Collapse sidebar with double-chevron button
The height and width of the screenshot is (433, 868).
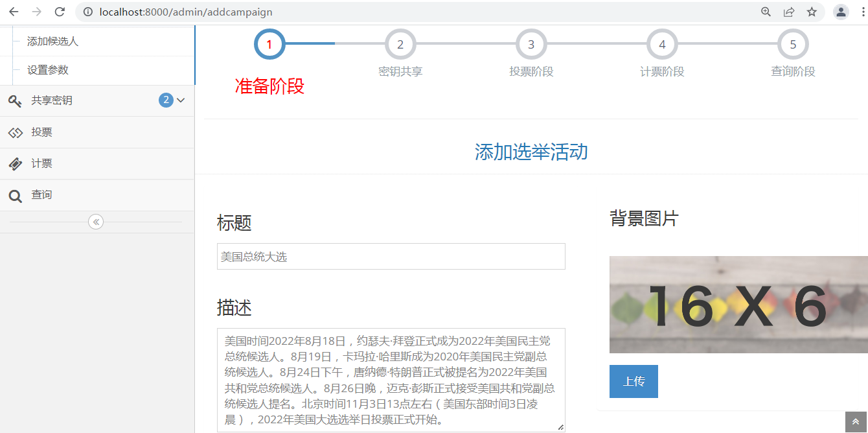pyautogui.click(x=96, y=222)
